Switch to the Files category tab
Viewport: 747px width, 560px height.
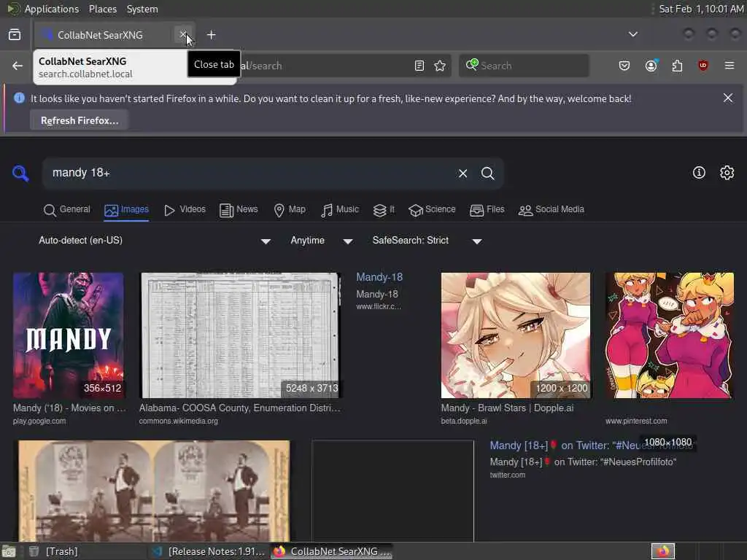pyautogui.click(x=487, y=209)
